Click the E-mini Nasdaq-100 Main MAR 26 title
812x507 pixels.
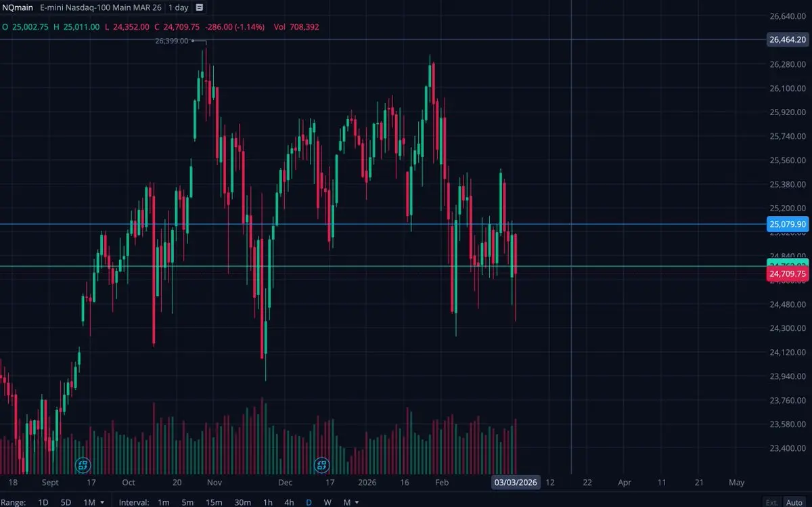pos(101,7)
